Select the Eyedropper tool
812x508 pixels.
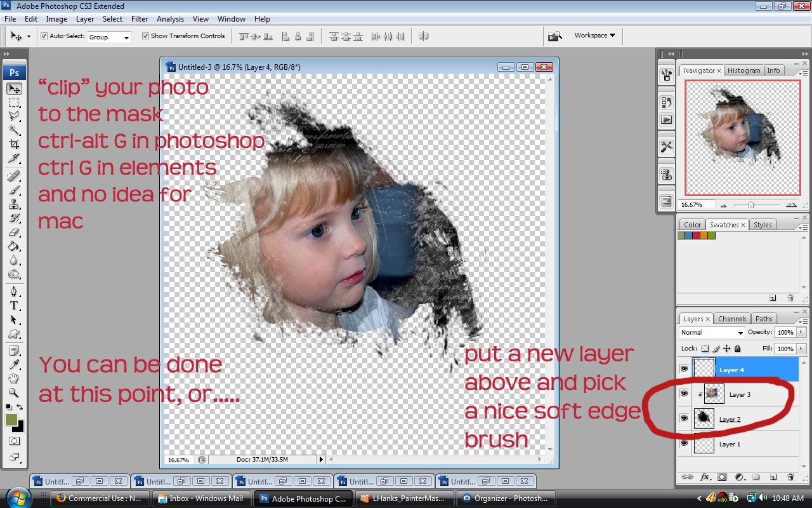click(14, 364)
